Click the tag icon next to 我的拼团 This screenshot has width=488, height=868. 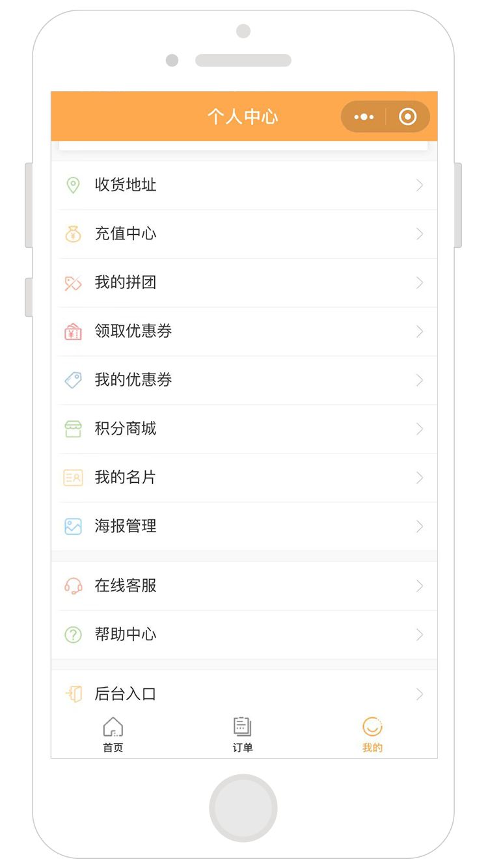coord(73,283)
